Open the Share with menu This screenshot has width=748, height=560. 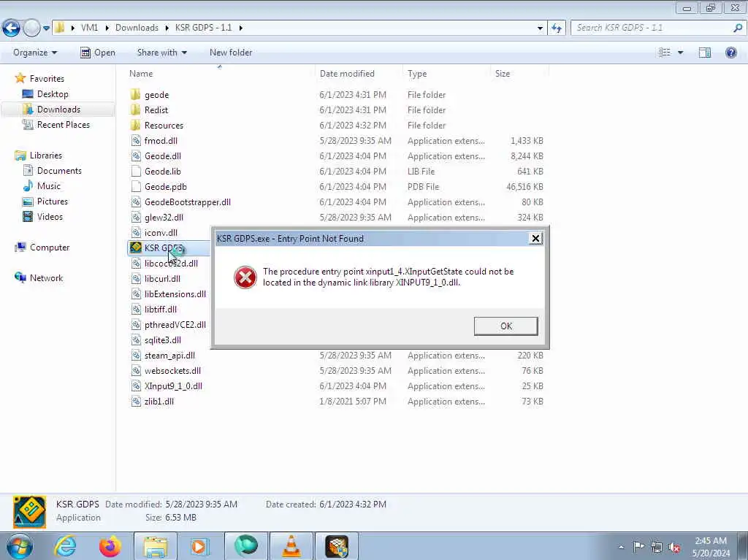coord(161,53)
